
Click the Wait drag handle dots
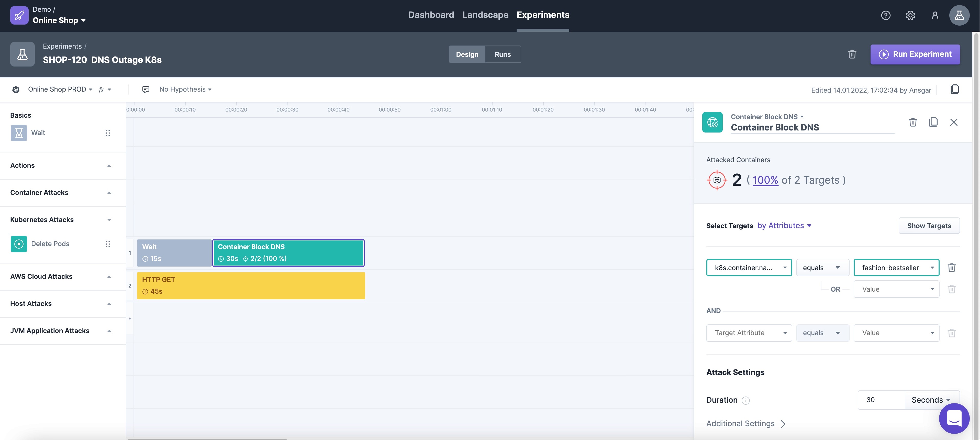[x=108, y=133]
